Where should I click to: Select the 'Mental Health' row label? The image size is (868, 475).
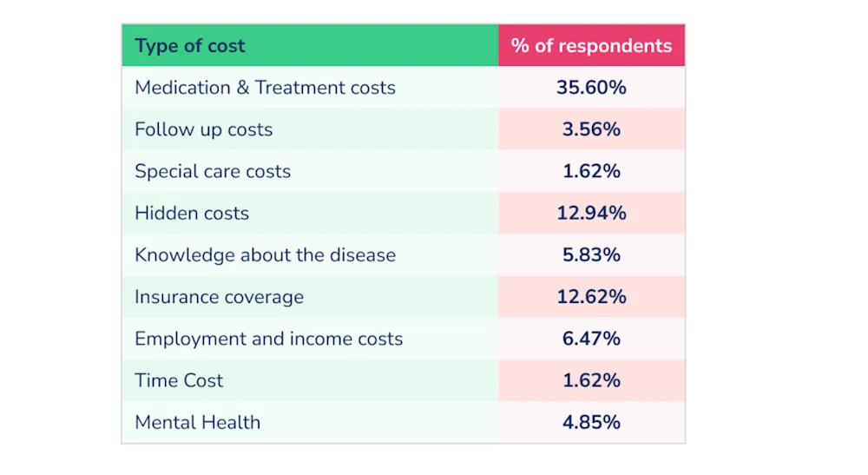click(198, 422)
